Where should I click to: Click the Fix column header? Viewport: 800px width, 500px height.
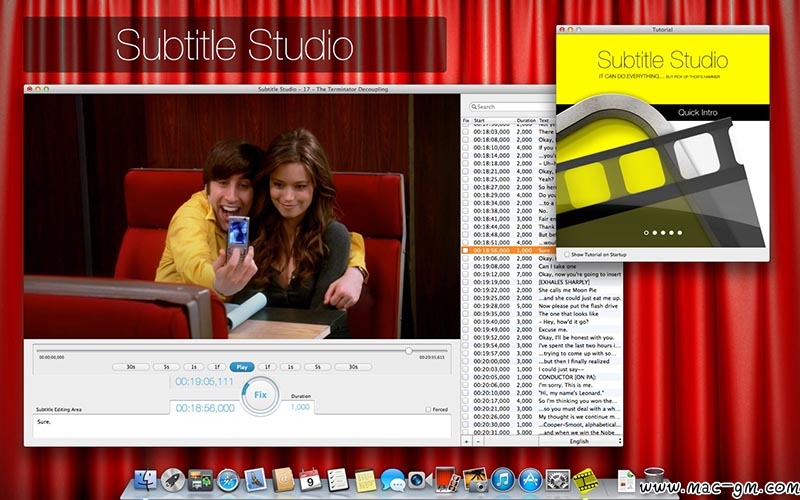[x=465, y=121]
